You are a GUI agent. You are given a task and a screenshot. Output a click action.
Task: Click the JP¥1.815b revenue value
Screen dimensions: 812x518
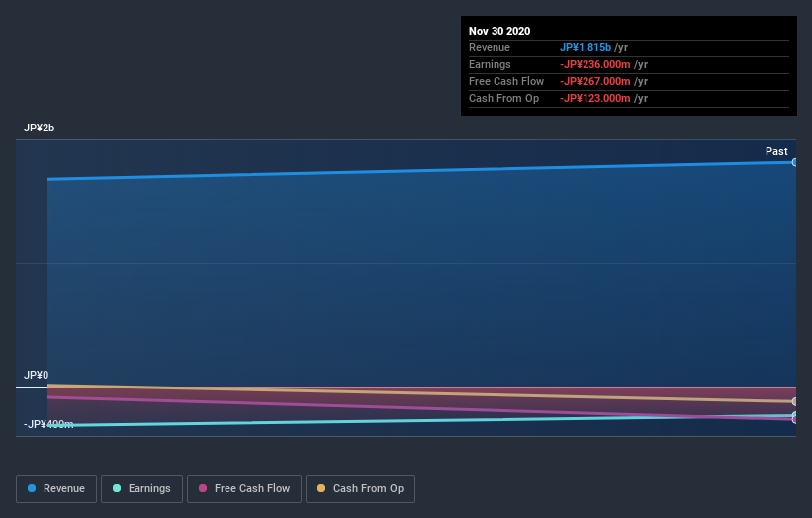(586, 47)
